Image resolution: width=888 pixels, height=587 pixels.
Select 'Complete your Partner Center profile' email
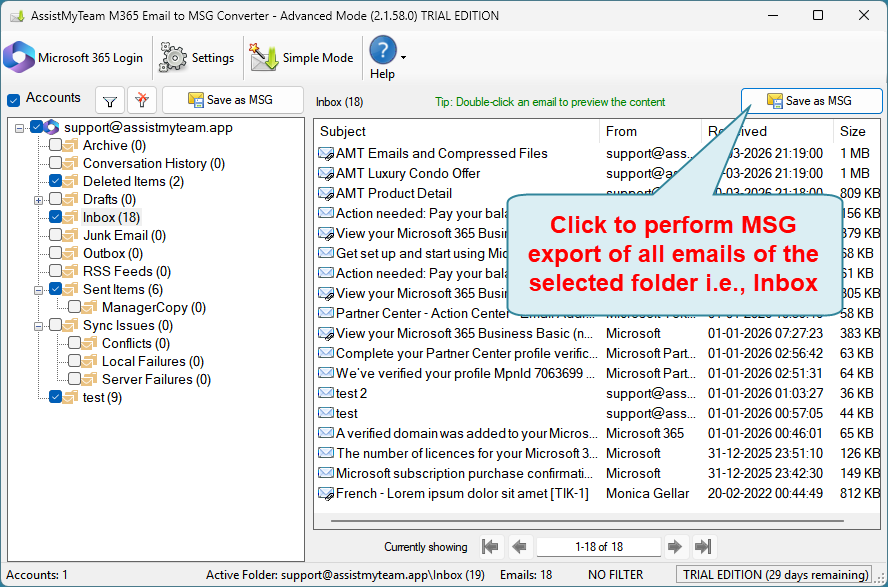[x=467, y=353]
